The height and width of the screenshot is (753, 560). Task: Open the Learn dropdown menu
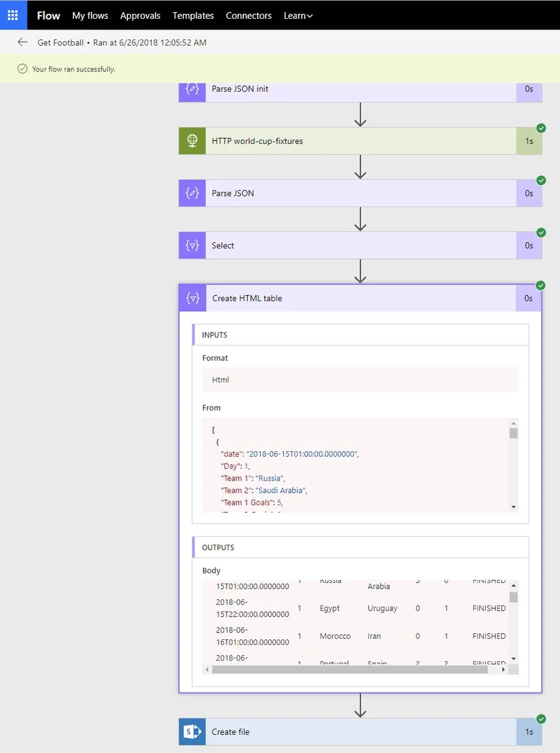point(298,16)
